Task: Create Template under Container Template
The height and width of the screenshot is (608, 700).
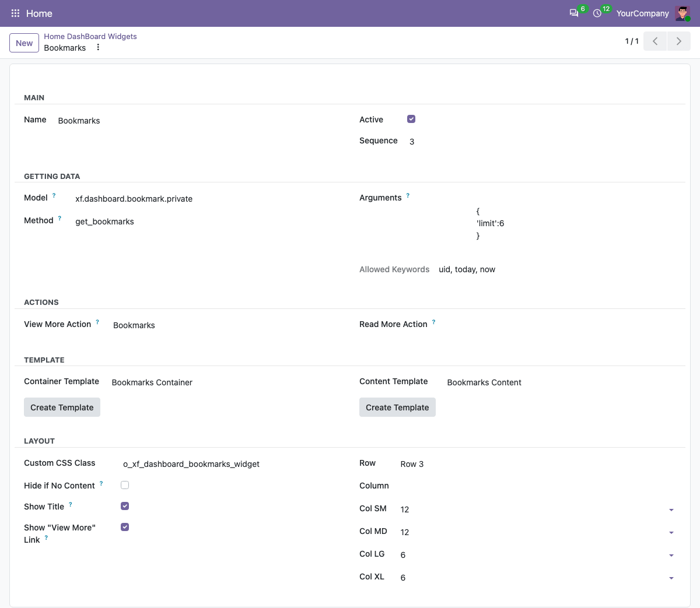Action: point(62,407)
